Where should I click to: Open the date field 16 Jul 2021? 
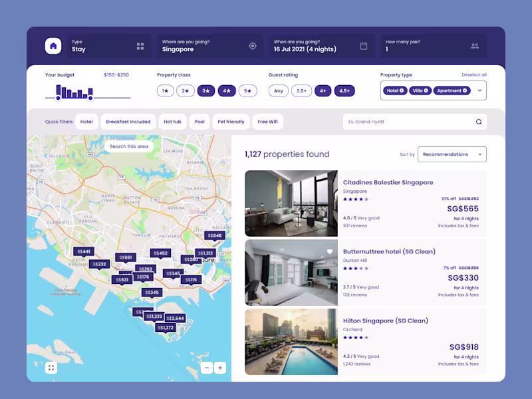[x=321, y=46]
